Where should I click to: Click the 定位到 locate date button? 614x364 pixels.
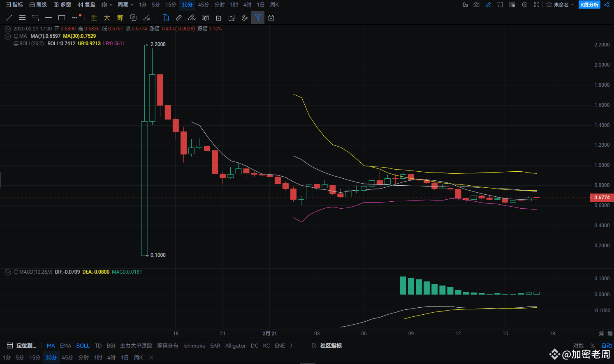click(x=21, y=346)
